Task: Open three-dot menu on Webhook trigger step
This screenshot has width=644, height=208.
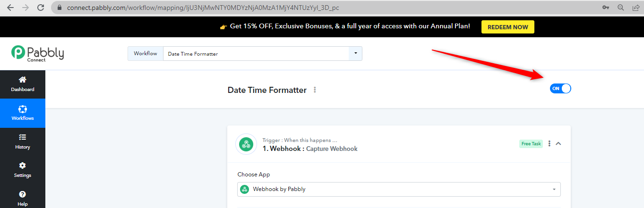Action: pyautogui.click(x=549, y=143)
